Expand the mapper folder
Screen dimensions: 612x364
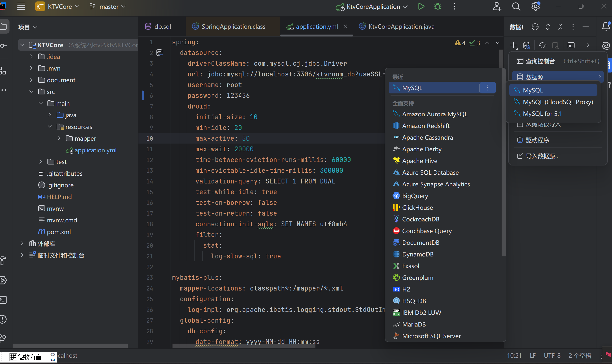(59, 138)
